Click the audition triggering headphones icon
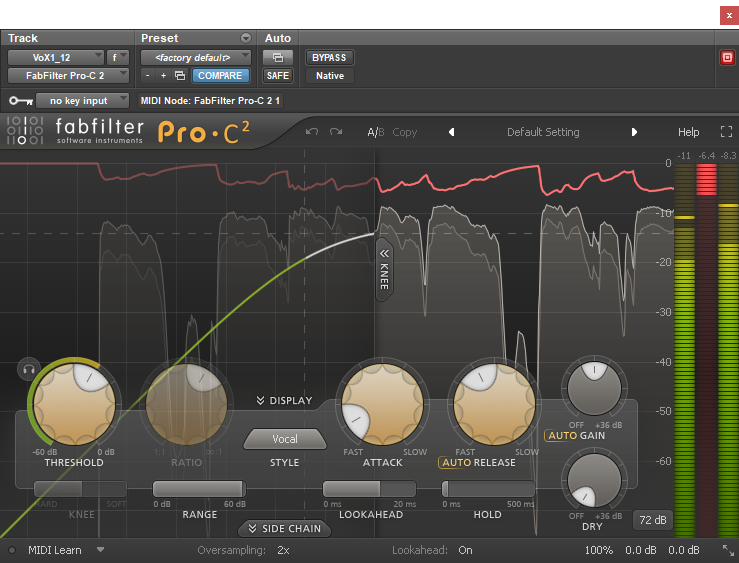This screenshot has width=739, height=563. tap(29, 370)
